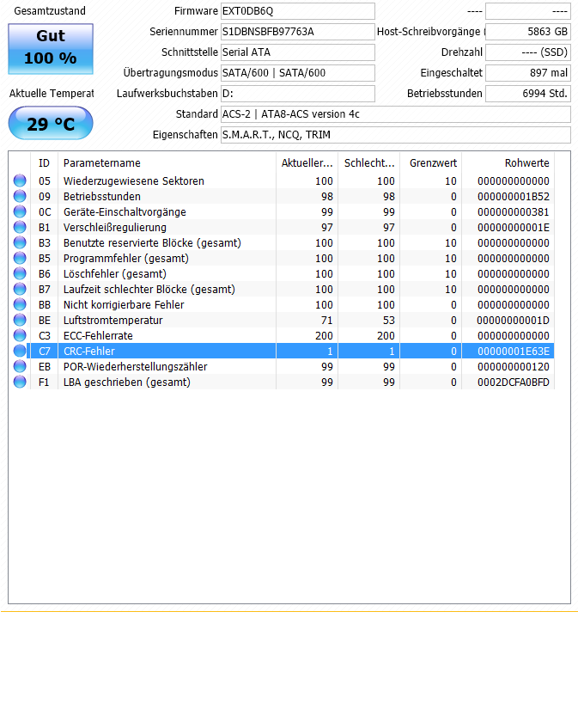
Task: Click the status orb for LBA geschrieben
Action: coord(20,382)
